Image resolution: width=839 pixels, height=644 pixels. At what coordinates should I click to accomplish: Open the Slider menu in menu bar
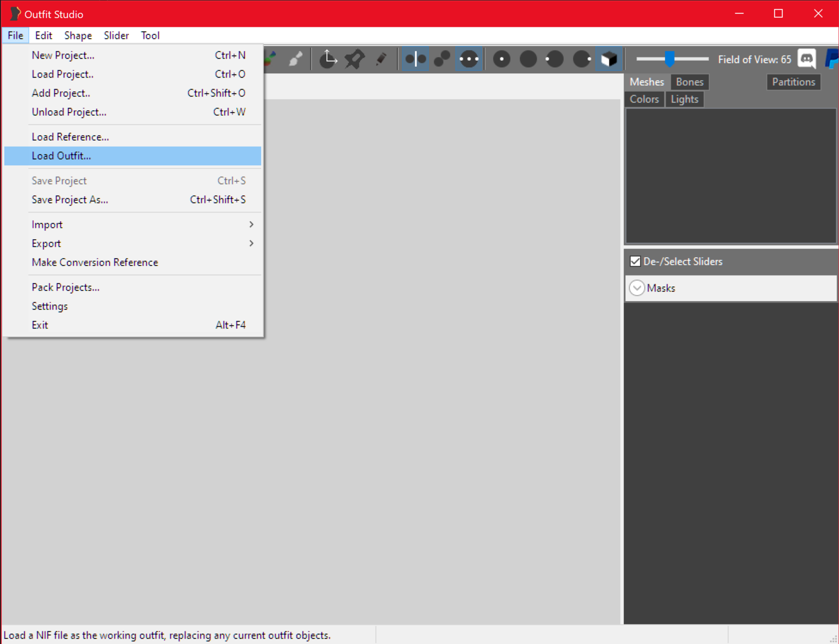coord(116,36)
